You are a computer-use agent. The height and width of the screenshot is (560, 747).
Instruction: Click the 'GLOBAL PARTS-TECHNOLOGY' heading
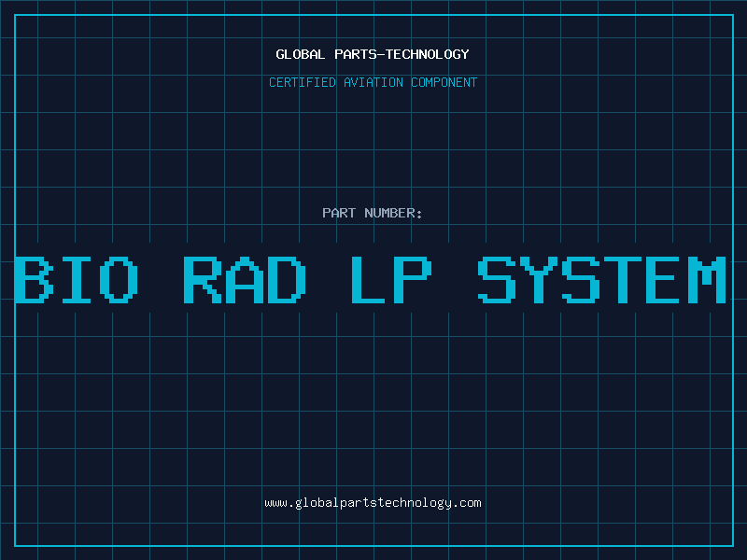pos(373,54)
